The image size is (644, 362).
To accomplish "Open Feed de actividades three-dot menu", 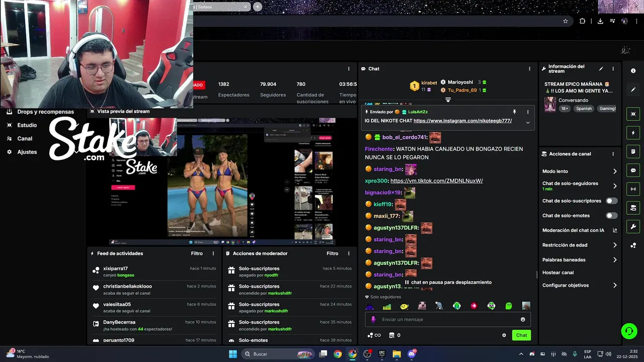I will pyautogui.click(x=213, y=254).
